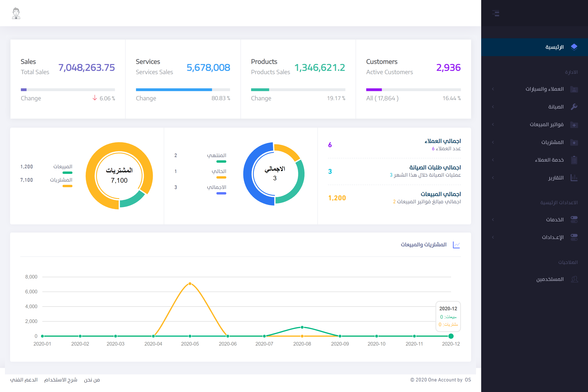
Task: Expand the الإعـدادات submenu chevron
Action: [493, 237]
